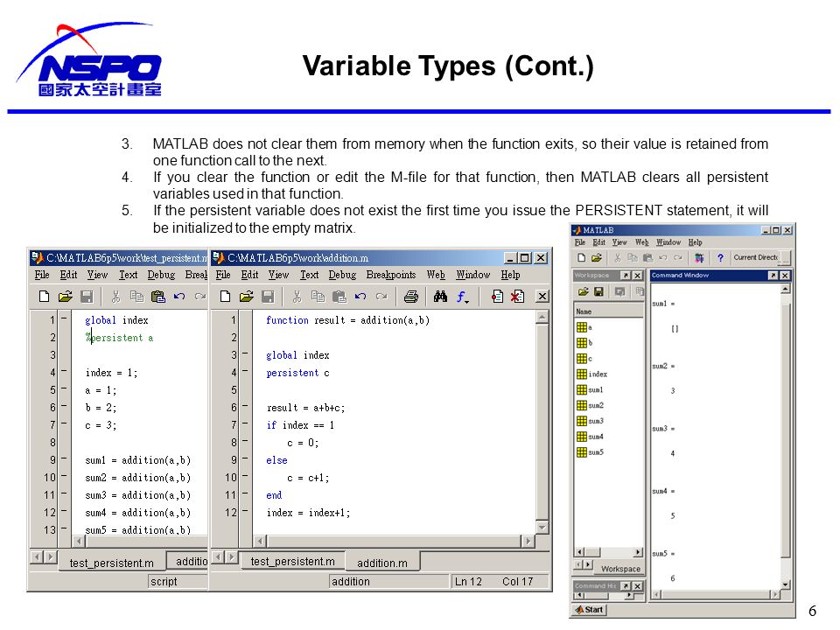Click Redo icon in addition.m editor toolbar
The width and height of the screenshot is (840, 630).
(381, 297)
